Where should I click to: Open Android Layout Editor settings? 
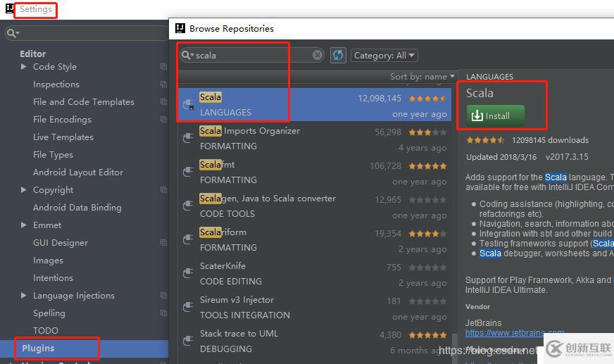[x=78, y=172]
